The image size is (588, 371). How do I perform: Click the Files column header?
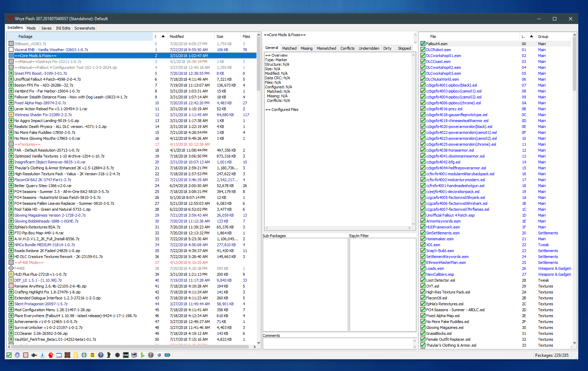tap(248, 37)
